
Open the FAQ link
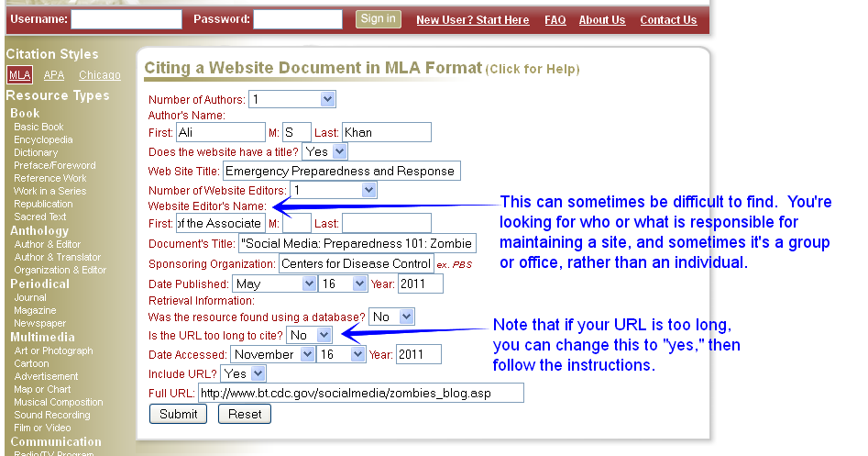click(x=555, y=20)
